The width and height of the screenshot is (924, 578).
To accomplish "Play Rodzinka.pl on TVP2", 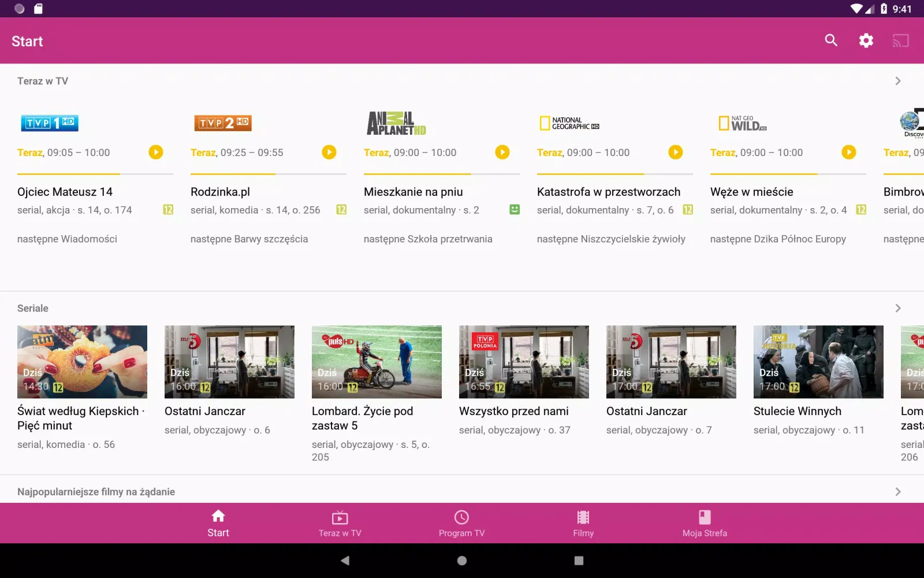I will 329,152.
